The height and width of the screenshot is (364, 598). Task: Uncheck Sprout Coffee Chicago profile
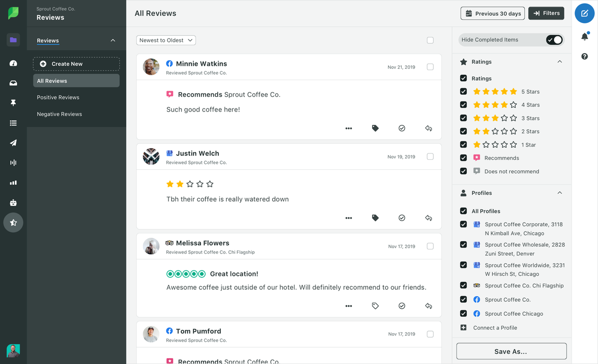463,314
